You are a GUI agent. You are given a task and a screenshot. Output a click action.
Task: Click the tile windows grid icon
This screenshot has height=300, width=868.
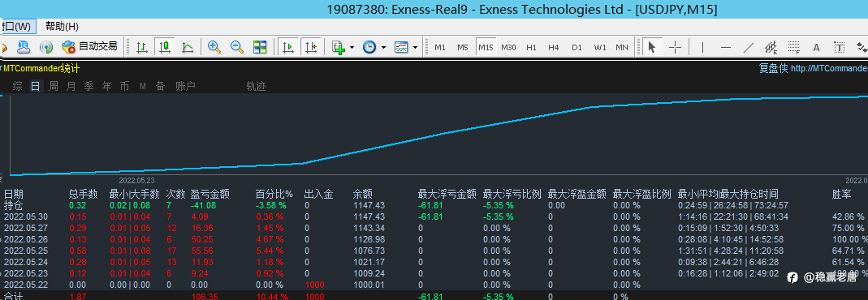click(260, 47)
